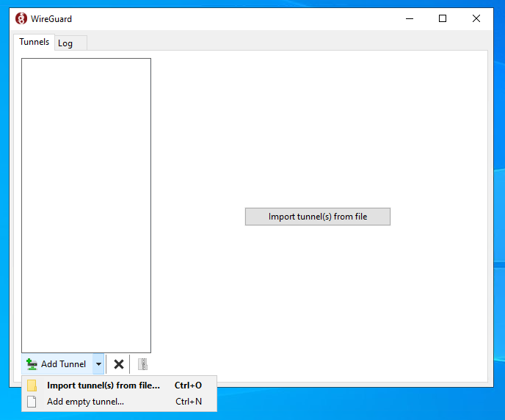The height and width of the screenshot is (420, 505).
Task: Click the Add Tunnel toolbar button
Action: (x=57, y=364)
